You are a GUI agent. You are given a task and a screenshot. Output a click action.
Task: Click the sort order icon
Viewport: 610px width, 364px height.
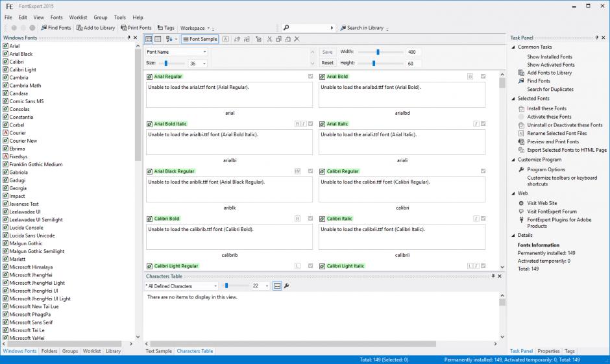(169, 39)
